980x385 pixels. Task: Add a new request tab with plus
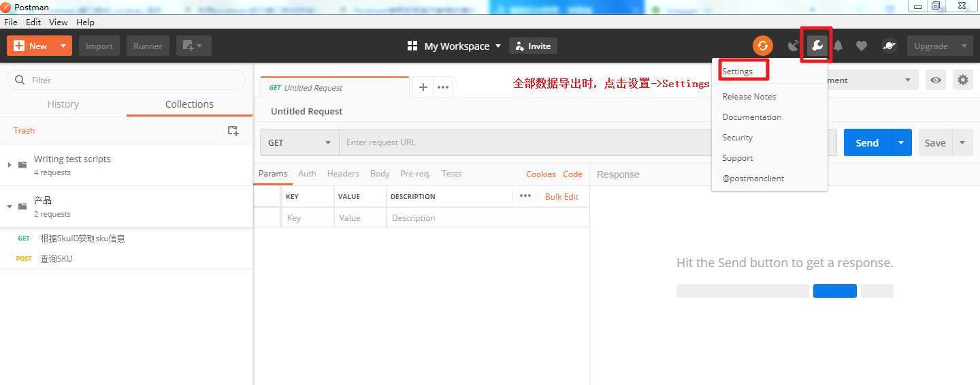[x=423, y=87]
